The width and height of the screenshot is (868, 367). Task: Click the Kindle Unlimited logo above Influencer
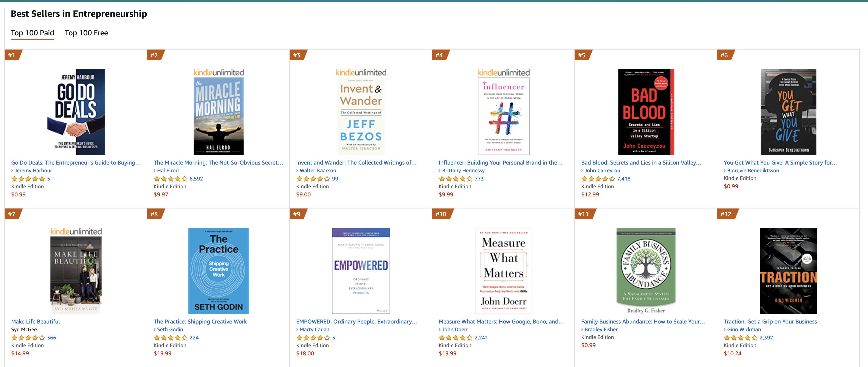tap(503, 72)
